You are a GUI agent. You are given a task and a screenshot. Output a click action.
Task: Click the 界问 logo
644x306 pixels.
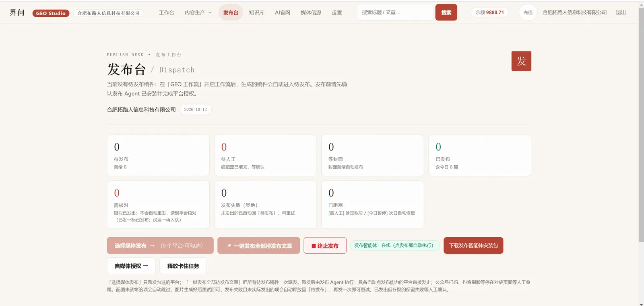click(x=17, y=12)
